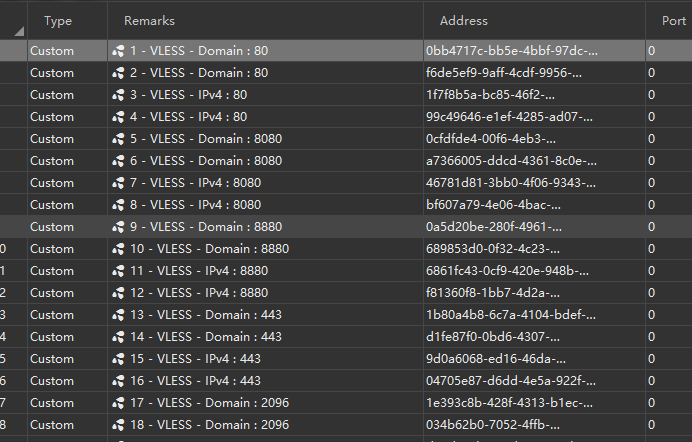Click the server icon in row 17 - VLESS - Domain : 2096
Screen dimensions: 692x442
[x=118, y=403]
